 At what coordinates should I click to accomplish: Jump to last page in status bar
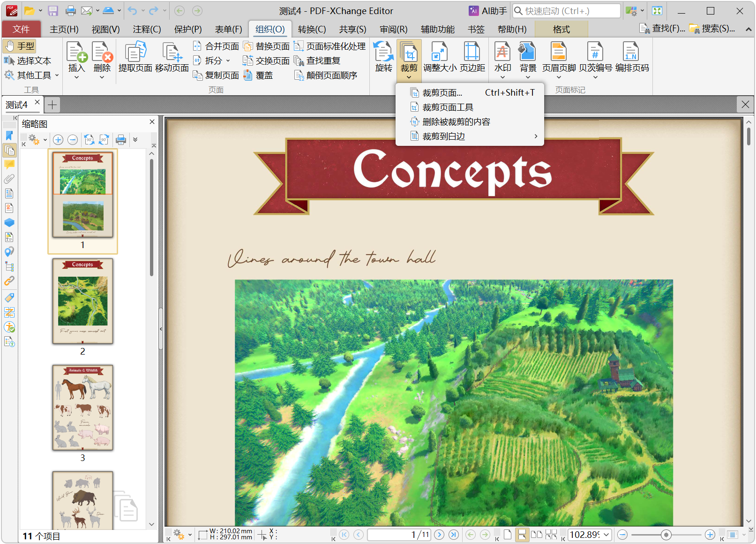click(454, 535)
